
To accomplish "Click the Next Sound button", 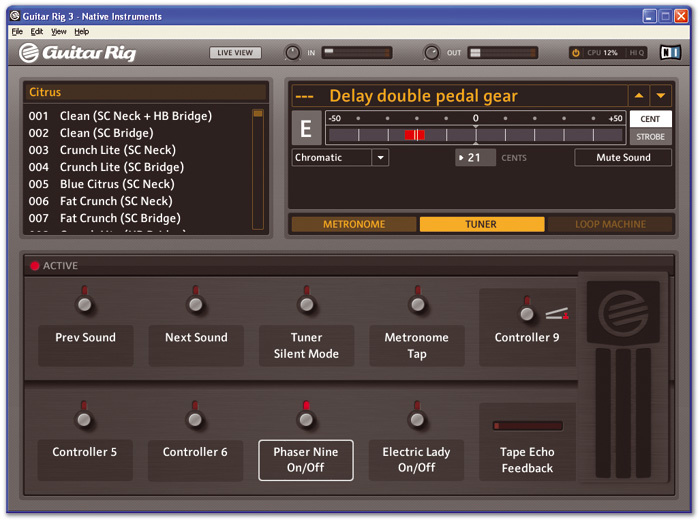I will point(196,346).
